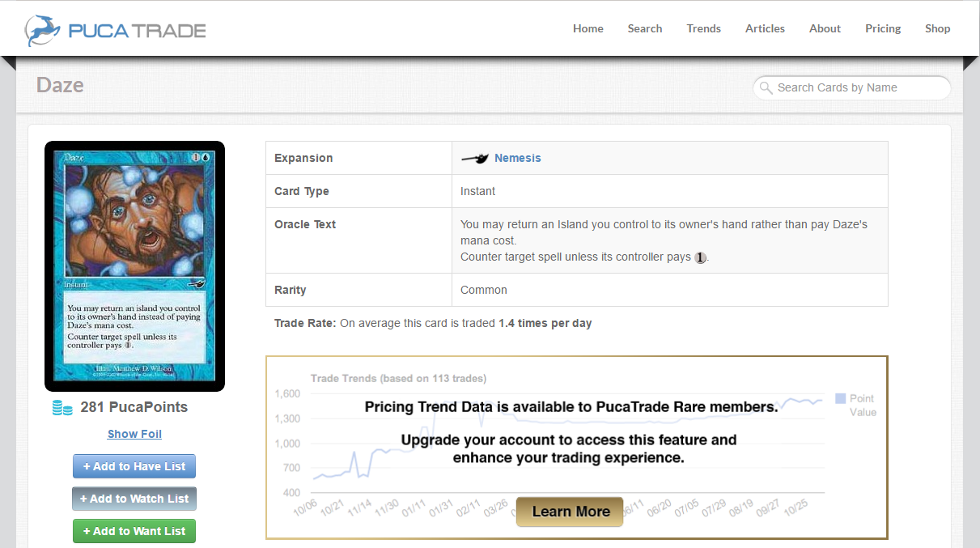The height and width of the screenshot is (548, 980).
Task: Open the About page
Action: [x=825, y=28]
